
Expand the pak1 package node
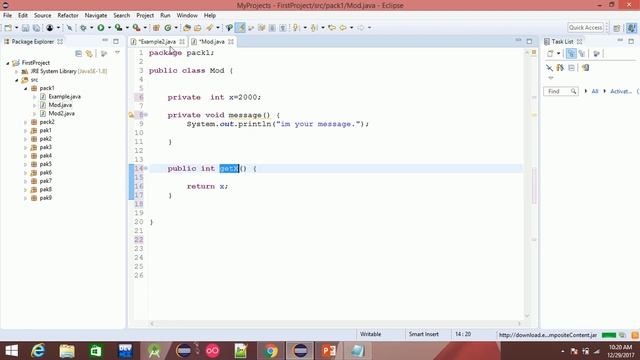[25, 131]
